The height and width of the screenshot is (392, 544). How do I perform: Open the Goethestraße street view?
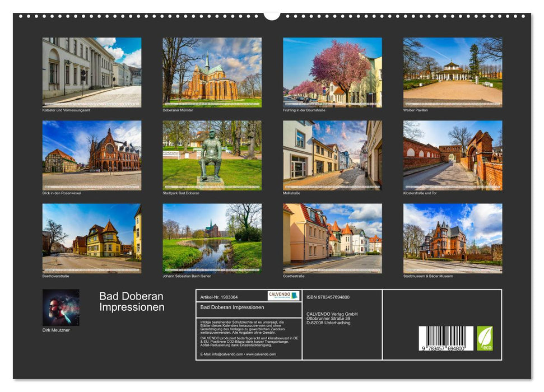[x=332, y=240]
